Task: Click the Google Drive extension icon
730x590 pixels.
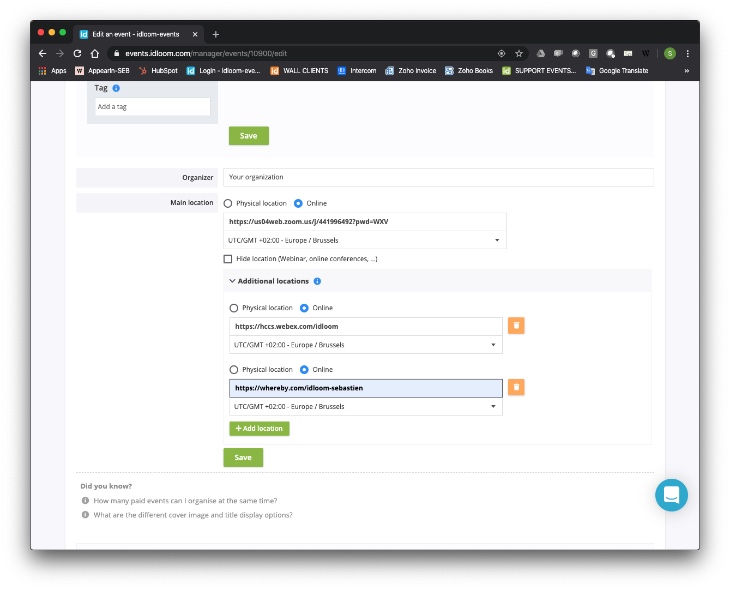Action: pyautogui.click(x=541, y=54)
